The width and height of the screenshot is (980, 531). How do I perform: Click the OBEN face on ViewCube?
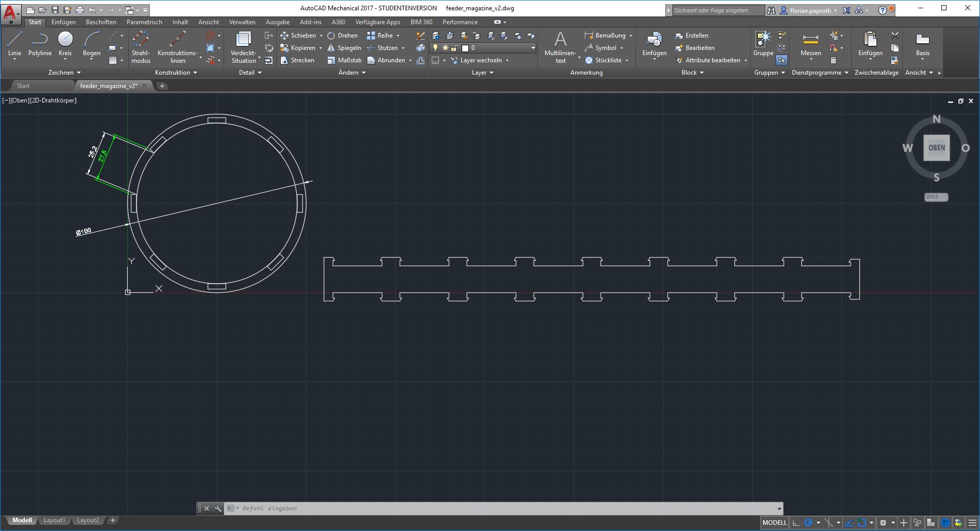(x=936, y=148)
